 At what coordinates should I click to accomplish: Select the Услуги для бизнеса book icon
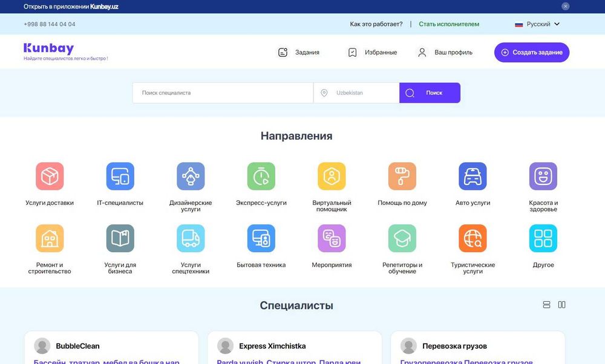[120, 238]
